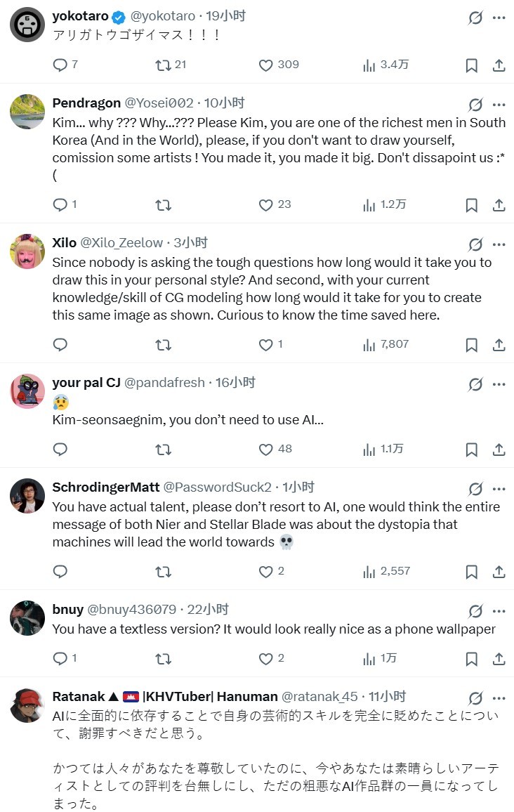
Task: Open Grok icon on bnuy's tweet
Action: [475, 611]
